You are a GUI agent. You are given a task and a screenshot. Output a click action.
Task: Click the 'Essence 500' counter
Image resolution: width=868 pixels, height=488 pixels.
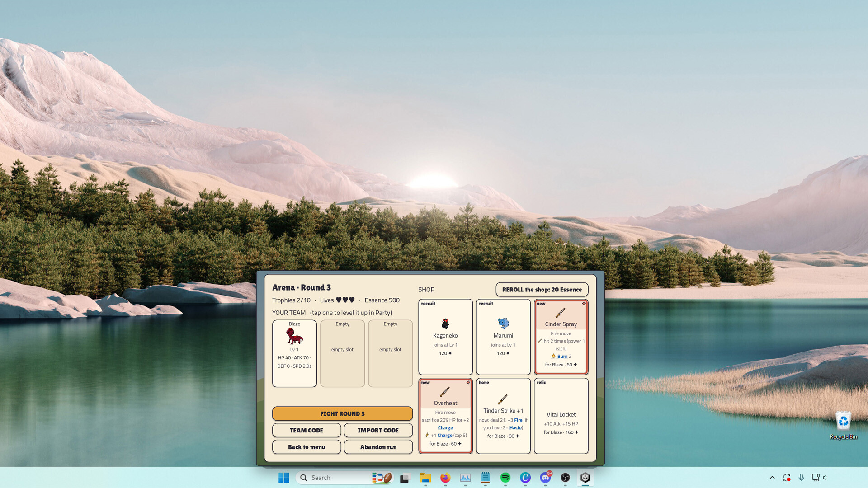point(382,300)
